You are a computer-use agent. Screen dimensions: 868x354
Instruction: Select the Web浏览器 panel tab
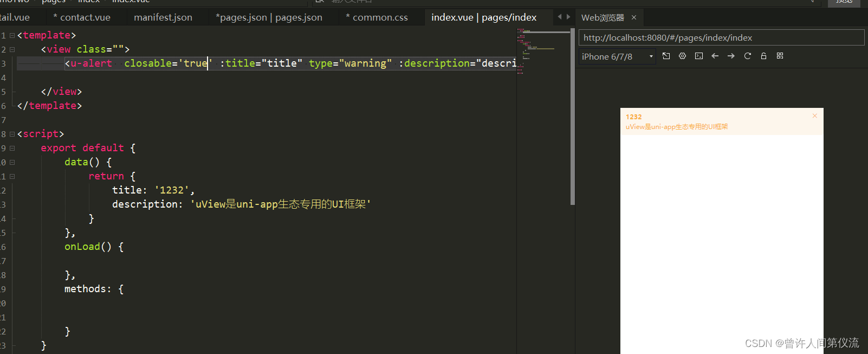pyautogui.click(x=603, y=17)
